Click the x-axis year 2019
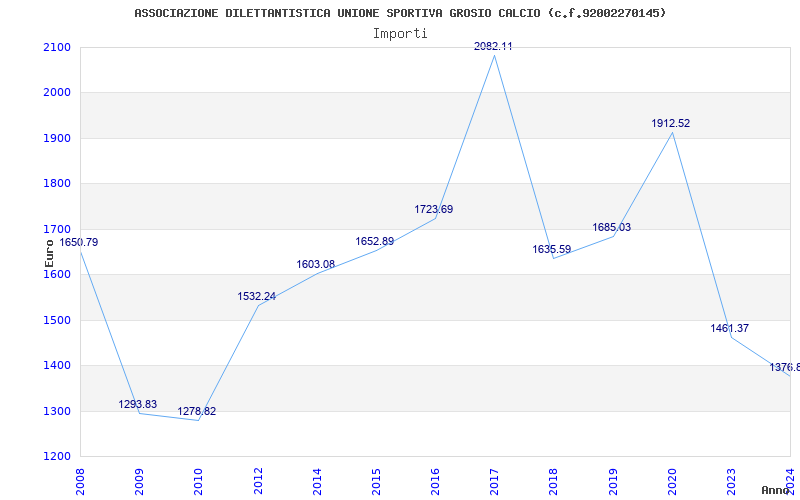 click(x=613, y=482)
